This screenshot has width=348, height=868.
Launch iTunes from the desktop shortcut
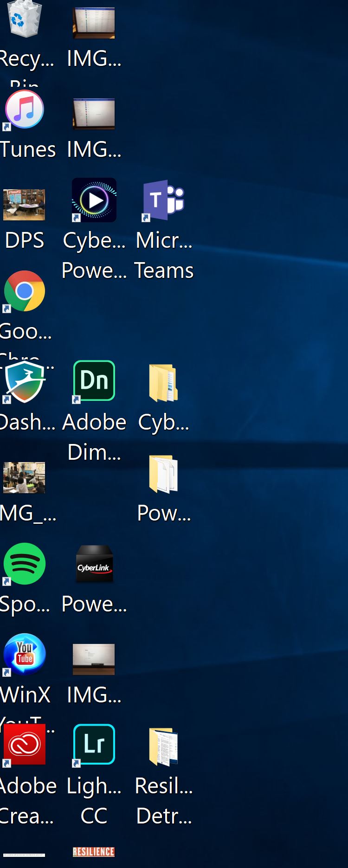click(x=25, y=109)
